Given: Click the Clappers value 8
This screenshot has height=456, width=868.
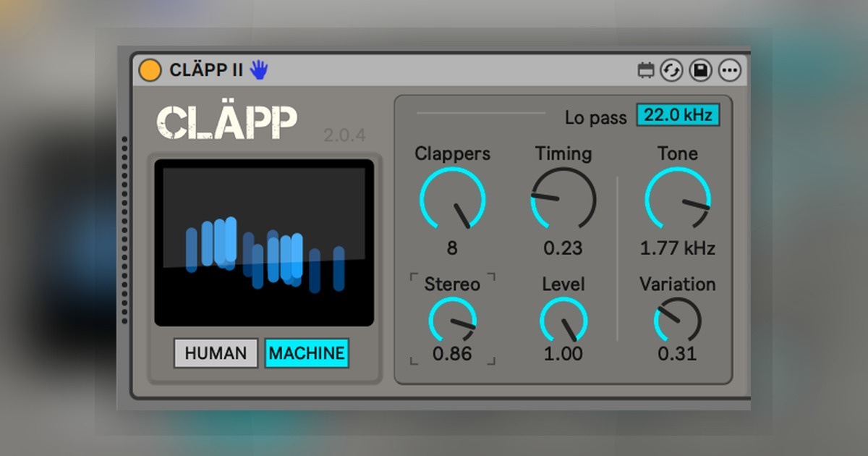Looking at the screenshot, I should pos(452,248).
